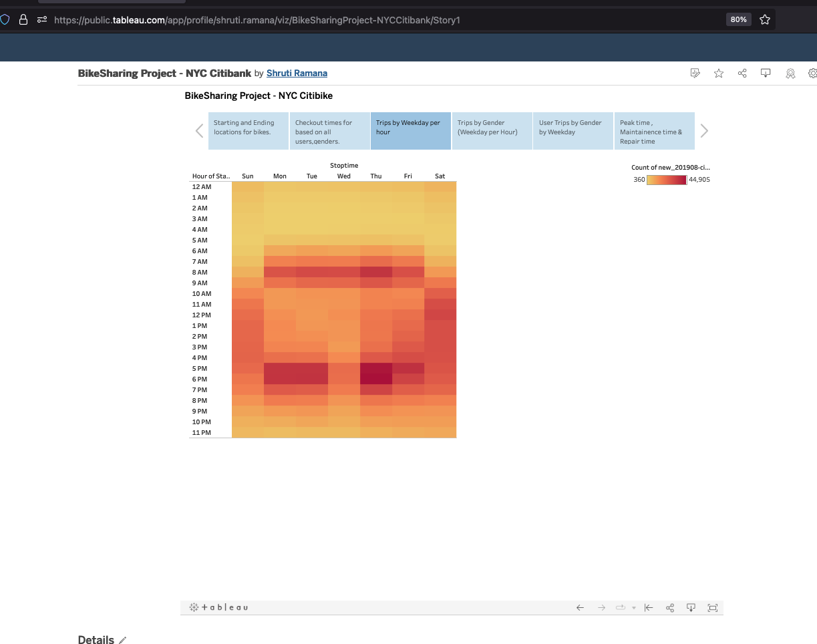817x644 pixels.
Task: Click BikeSharing Project - NYC Citibike story title
Action: (259, 96)
